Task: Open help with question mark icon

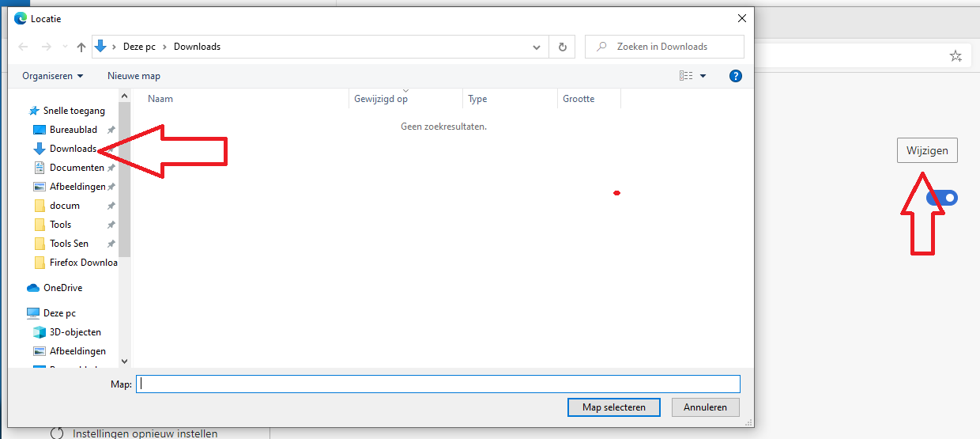Action: [x=736, y=76]
